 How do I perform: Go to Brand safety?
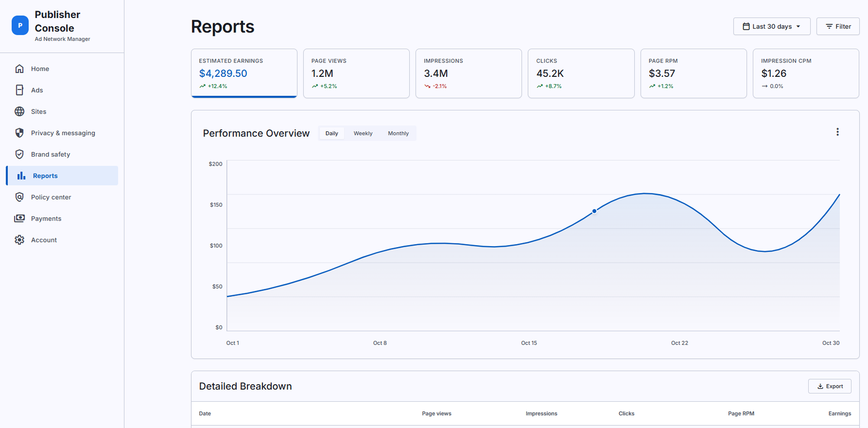[x=62, y=154]
